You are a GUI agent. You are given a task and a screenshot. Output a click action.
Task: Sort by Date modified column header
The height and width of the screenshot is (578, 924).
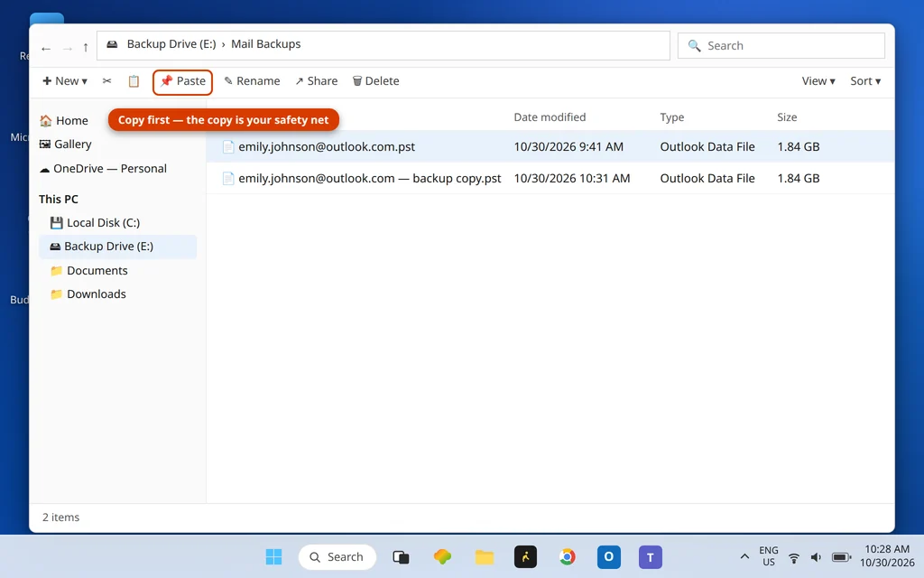click(550, 117)
